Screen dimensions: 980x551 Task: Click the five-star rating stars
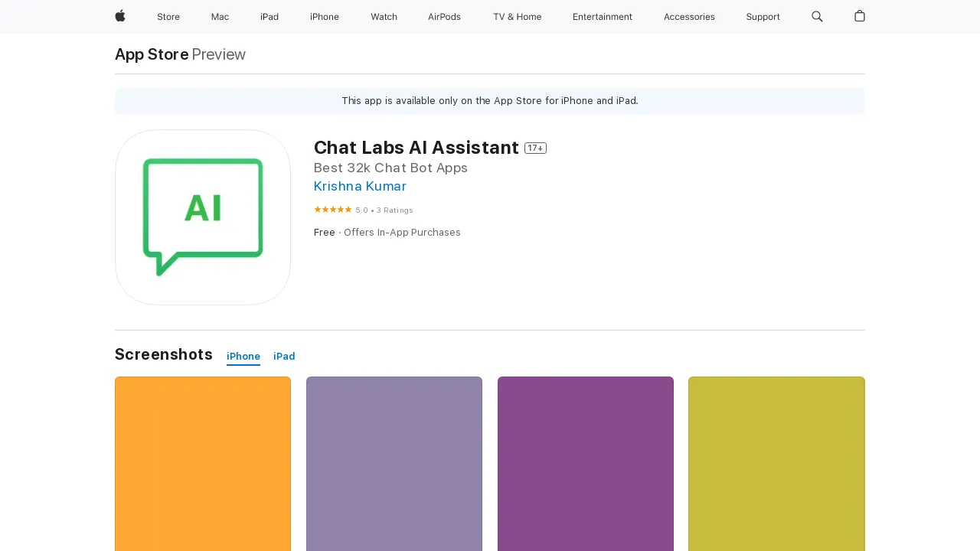coord(332,209)
